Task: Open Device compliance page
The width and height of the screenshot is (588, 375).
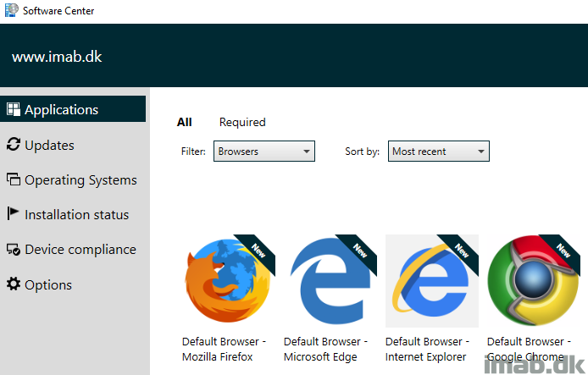Action: point(80,250)
